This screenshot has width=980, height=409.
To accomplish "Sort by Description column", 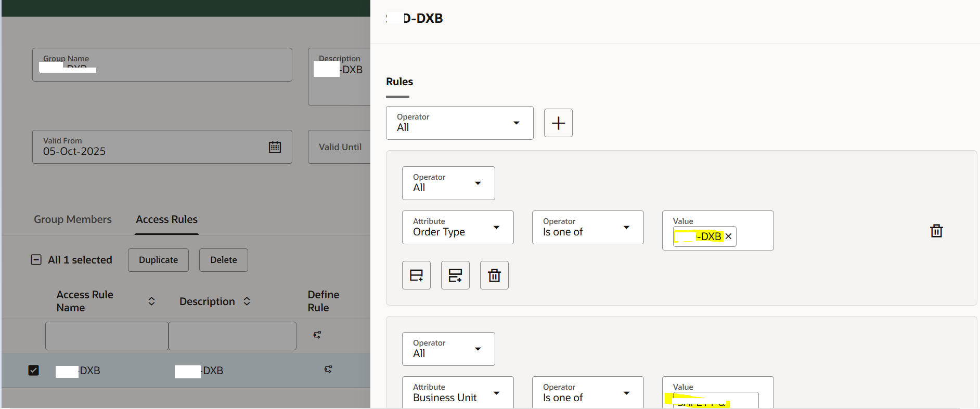I will [247, 301].
